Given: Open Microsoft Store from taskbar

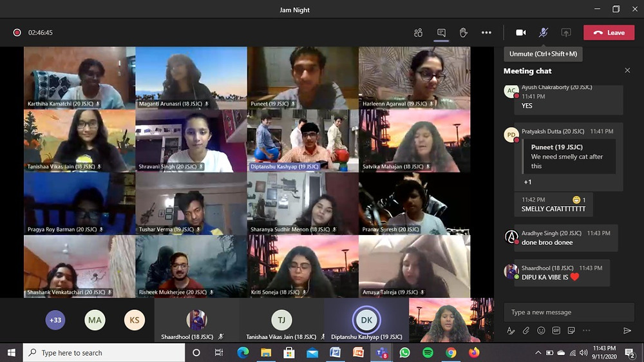Looking at the screenshot, I should pos(289,352).
